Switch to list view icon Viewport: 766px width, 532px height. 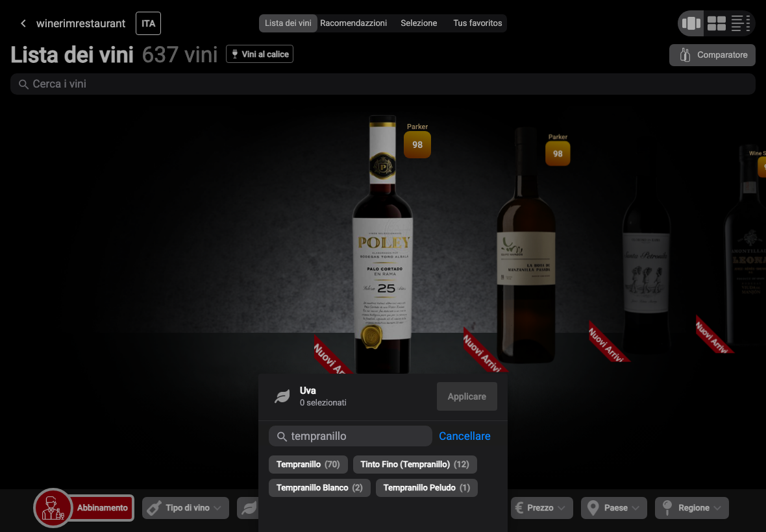click(x=740, y=23)
